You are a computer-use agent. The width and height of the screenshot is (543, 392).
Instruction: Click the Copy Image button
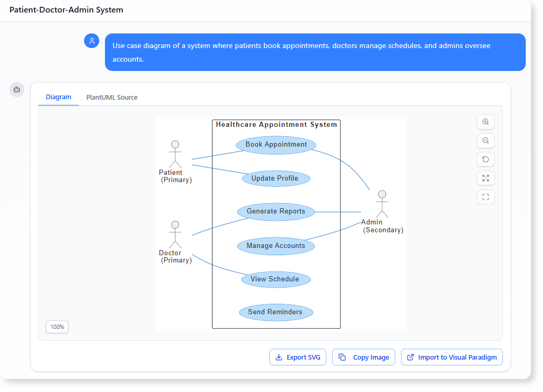click(363, 357)
